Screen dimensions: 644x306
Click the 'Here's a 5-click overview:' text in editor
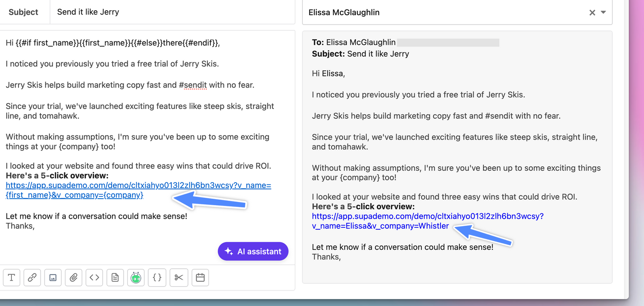pos(57,176)
